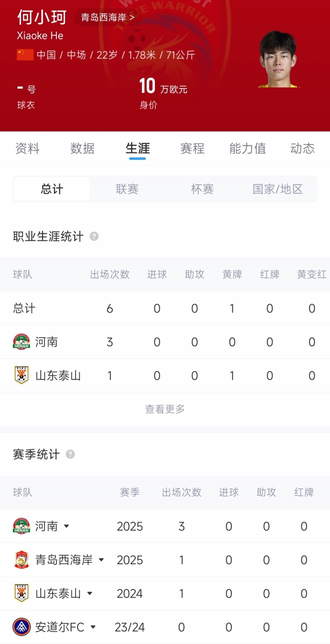This screenshot has width=330, height=644.
Task: Expand the 安道尔FC 23/24 season arrow
Action: 93,627
